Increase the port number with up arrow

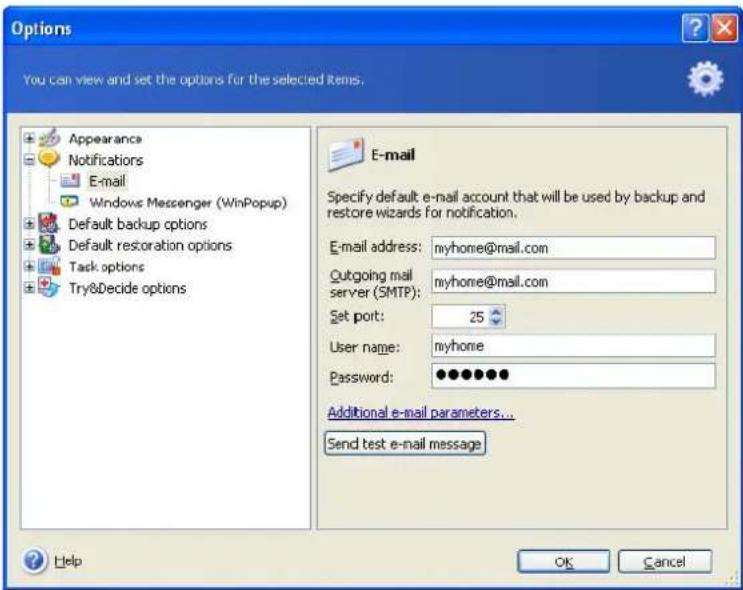click(496, 312)
